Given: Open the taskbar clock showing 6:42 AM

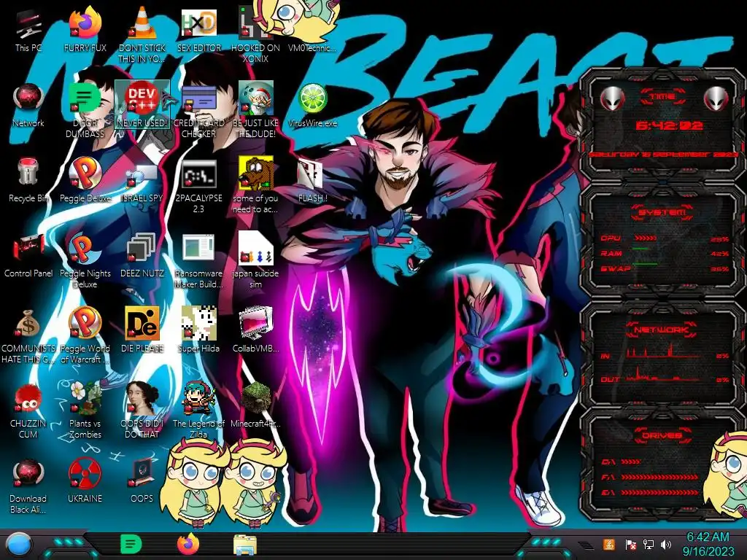Looking at the screenshot, I should point(708,544).
